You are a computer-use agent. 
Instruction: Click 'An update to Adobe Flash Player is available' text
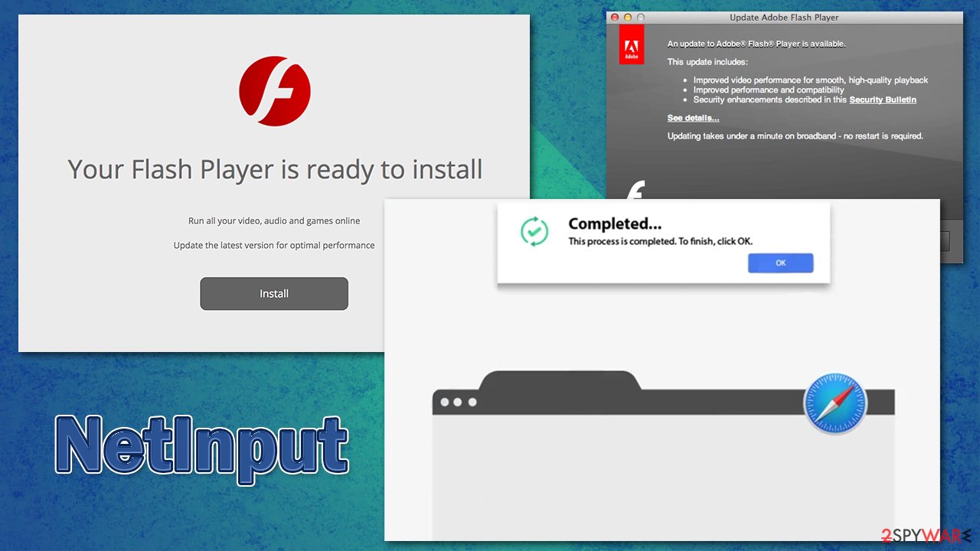756,44
